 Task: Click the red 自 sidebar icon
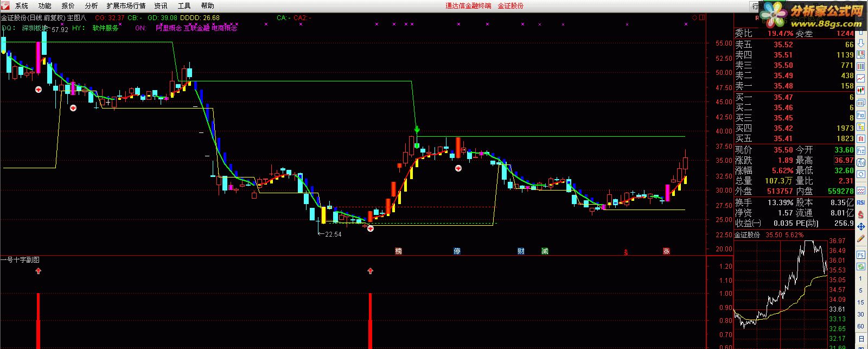tap(860, 138)
